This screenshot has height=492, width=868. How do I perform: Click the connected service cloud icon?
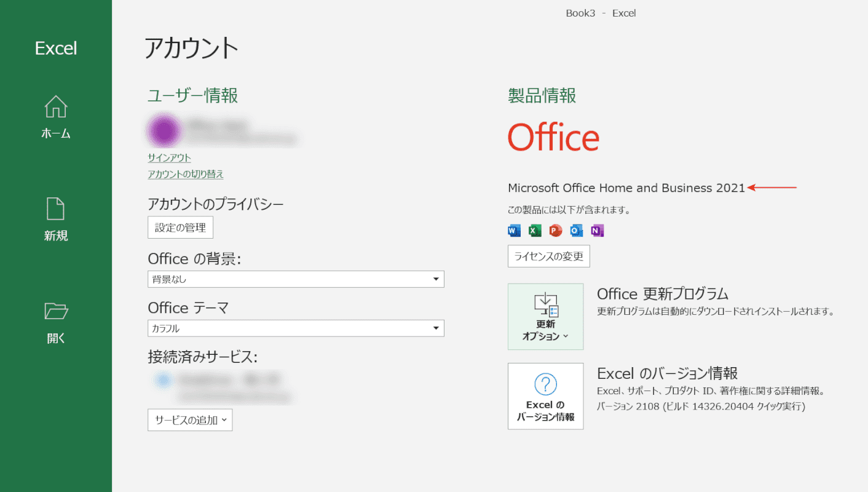coord(163,381)
